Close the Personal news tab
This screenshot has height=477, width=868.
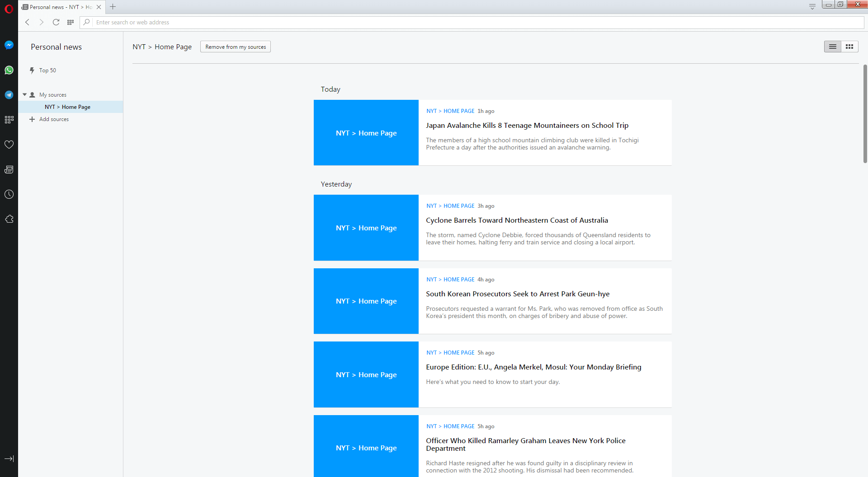(99, 7)
